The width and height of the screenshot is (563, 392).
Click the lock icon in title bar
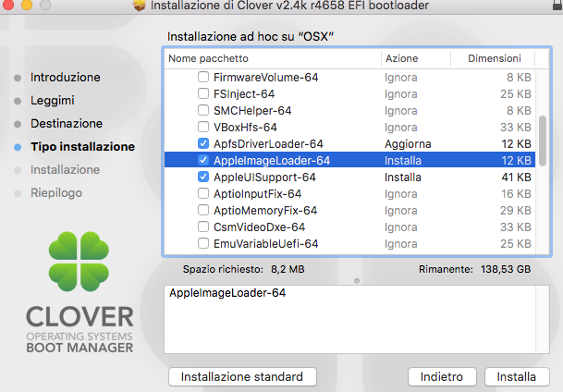557,6
